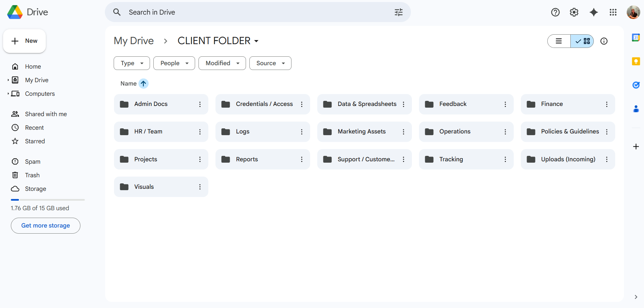The image size is (644, 308).
Task: Go to Shared with me
Action: 46,114
